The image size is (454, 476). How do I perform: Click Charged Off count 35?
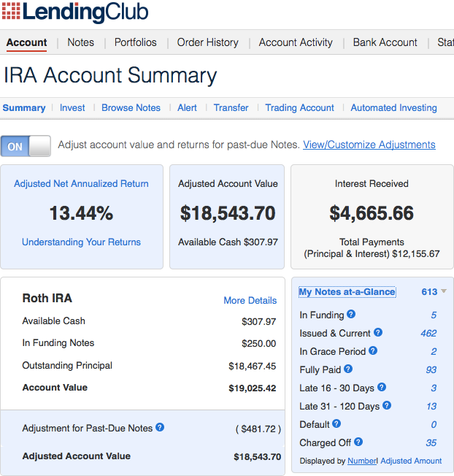tap(431, 442)
